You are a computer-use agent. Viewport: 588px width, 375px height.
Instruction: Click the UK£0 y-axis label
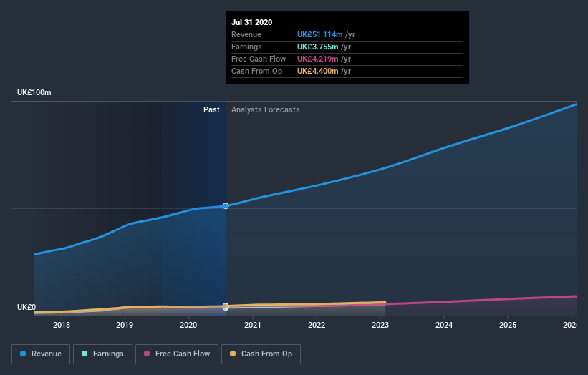point(26,307)
